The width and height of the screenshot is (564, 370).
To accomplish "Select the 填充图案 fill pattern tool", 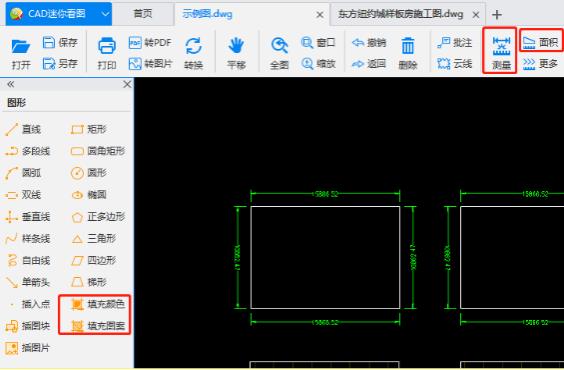I will coord(98,326).
